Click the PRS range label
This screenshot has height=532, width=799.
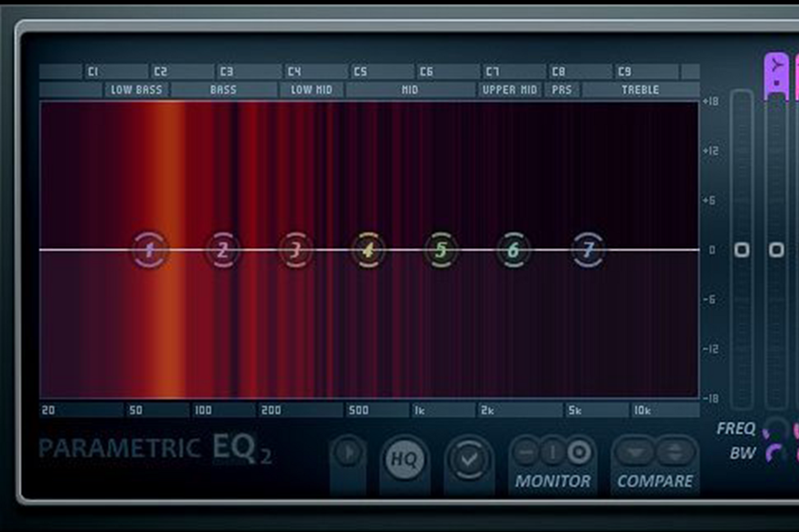point(562,90)
